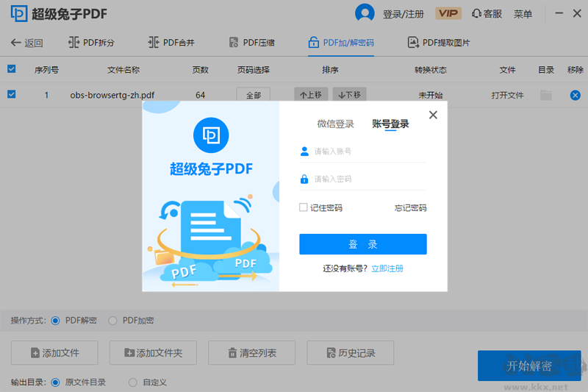Minimize the application window
Screen dimensions: 588x392
pos(559,13)
